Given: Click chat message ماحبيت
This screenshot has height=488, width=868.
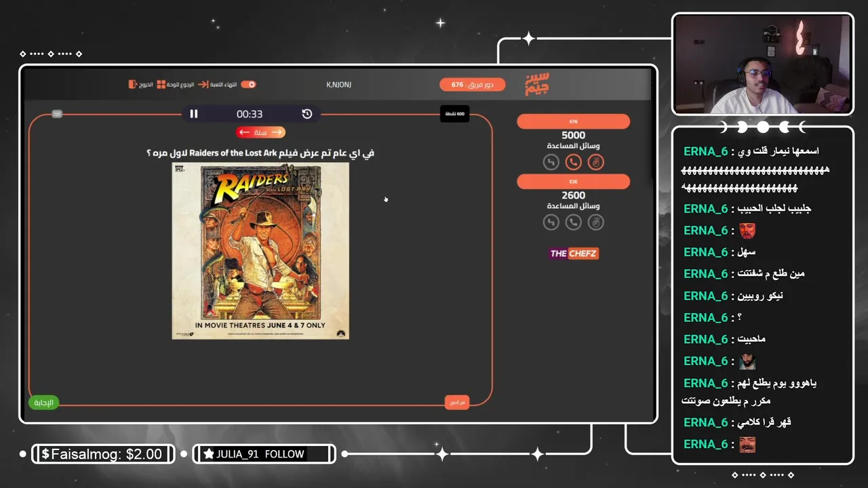Looking at the screenshot, I should point(751,339).
